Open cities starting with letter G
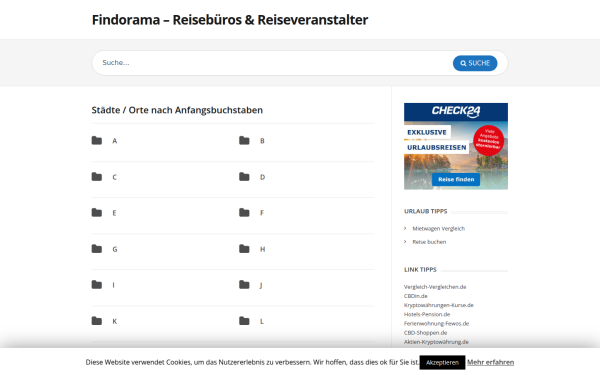 click(115, 249)
